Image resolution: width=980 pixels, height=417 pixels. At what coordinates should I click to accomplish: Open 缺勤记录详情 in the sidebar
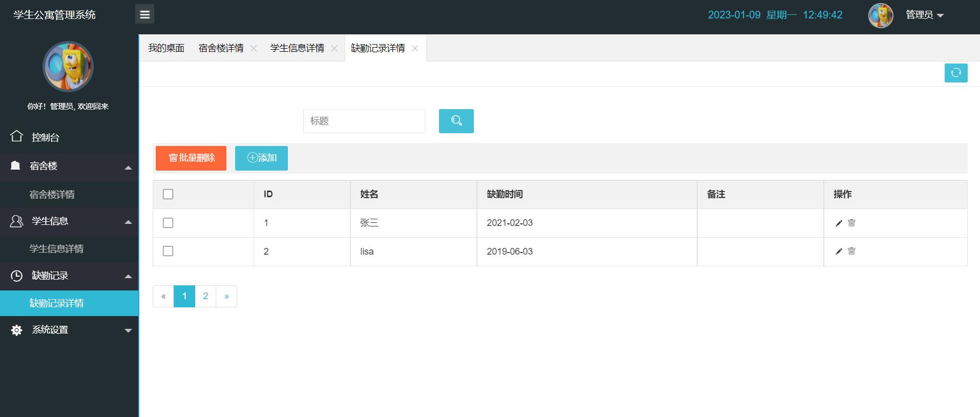(x=69, y=303)
